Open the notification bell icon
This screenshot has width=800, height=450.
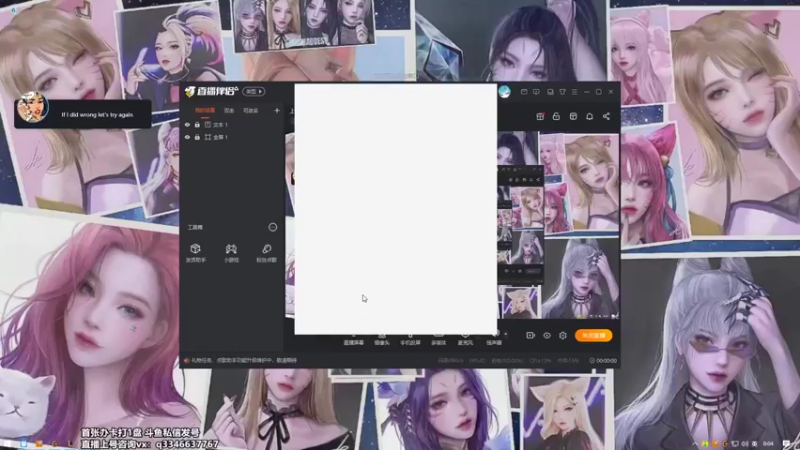point(589,116)
